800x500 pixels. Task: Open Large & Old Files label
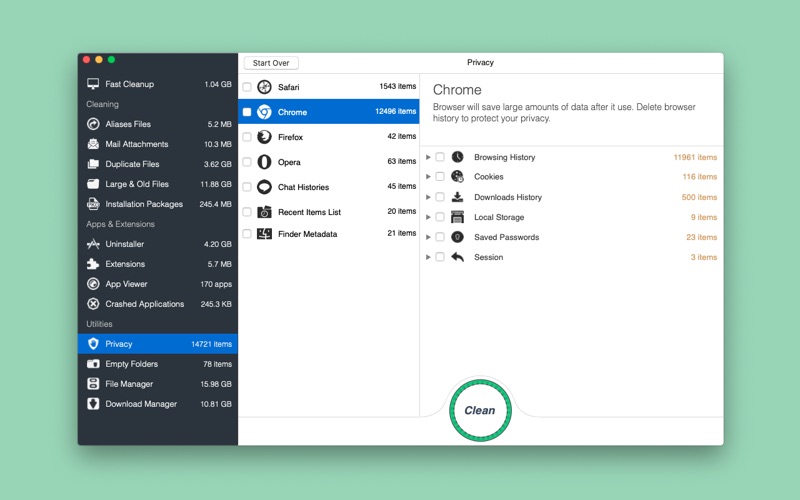pyautogui.click(x=137, y=184)
